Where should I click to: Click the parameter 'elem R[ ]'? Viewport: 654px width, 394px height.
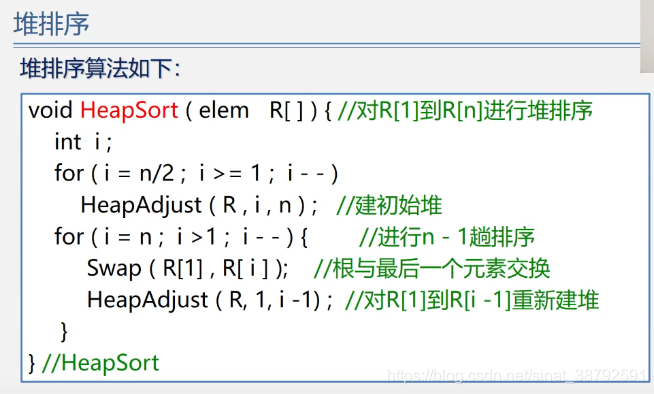point(251,111)
